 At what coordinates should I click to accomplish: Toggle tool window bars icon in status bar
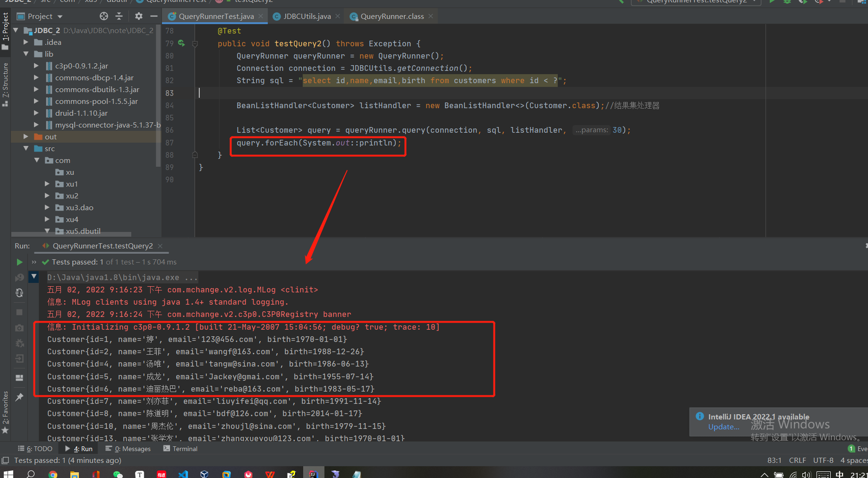(x=5, y=460)
